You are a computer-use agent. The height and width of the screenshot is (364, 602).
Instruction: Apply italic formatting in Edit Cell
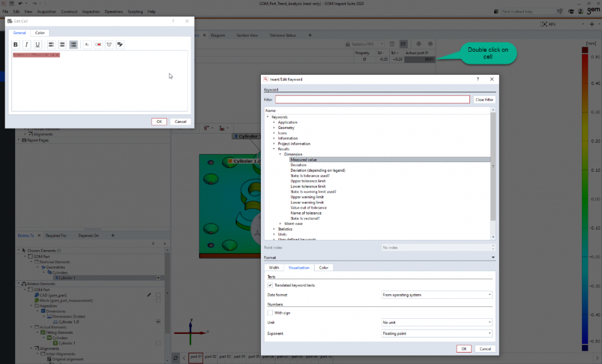click(x=27, y=45)
